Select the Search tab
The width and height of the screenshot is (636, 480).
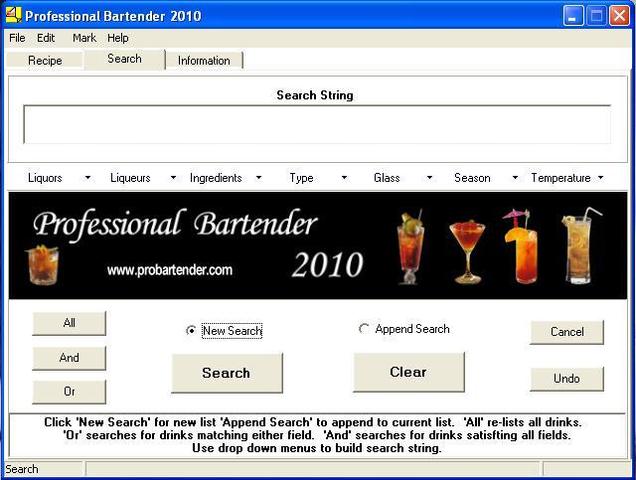click(x=125, y=59)
